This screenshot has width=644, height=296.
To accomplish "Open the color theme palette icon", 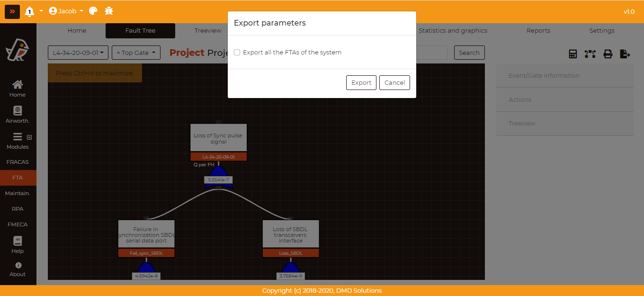I will coord(93,11).
